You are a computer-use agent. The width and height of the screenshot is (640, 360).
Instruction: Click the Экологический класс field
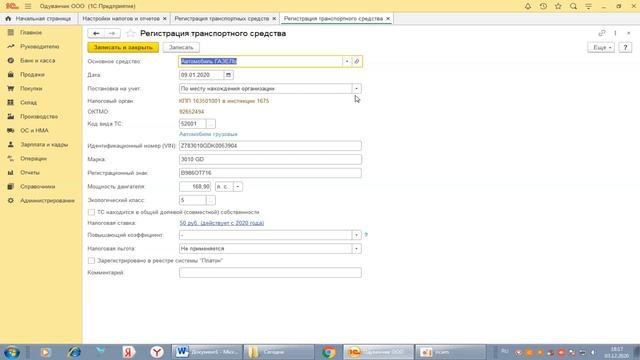pos(192,200)
